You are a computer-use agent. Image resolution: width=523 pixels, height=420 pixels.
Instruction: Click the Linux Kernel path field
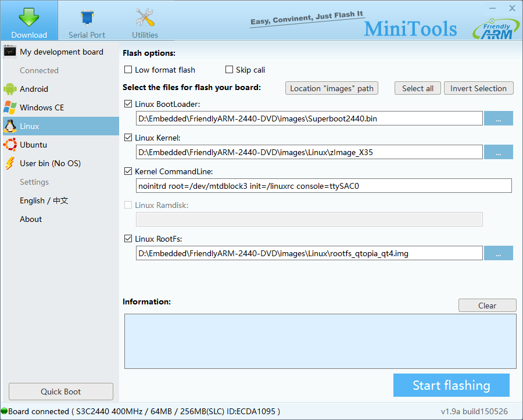point(309,152)
